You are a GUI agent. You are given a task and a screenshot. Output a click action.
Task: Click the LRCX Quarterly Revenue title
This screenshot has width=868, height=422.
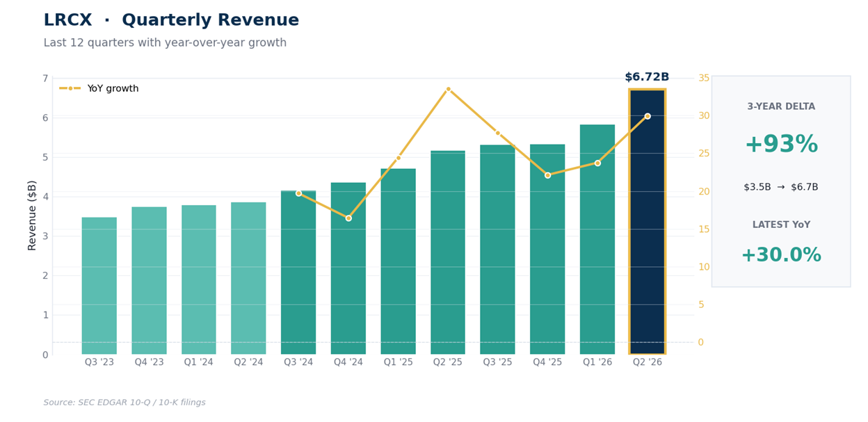171,21
